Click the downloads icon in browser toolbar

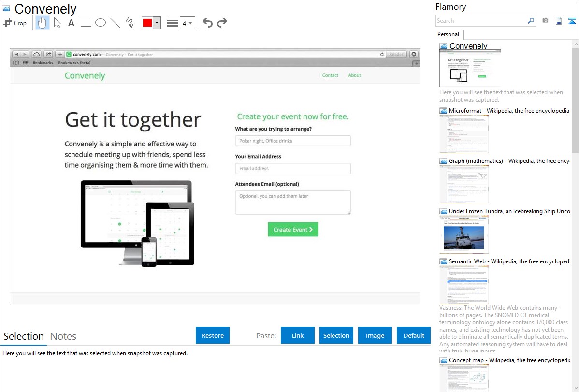point(414,54)
